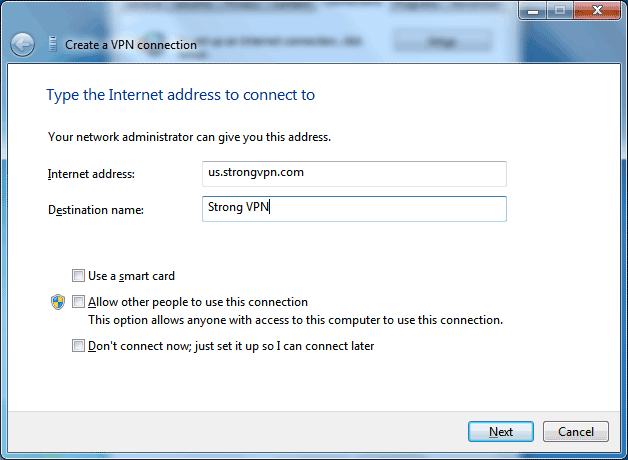The width and height of the screenshot is (628, 460).
Task: Check Don't connect now option
Action: coord(78,346)
